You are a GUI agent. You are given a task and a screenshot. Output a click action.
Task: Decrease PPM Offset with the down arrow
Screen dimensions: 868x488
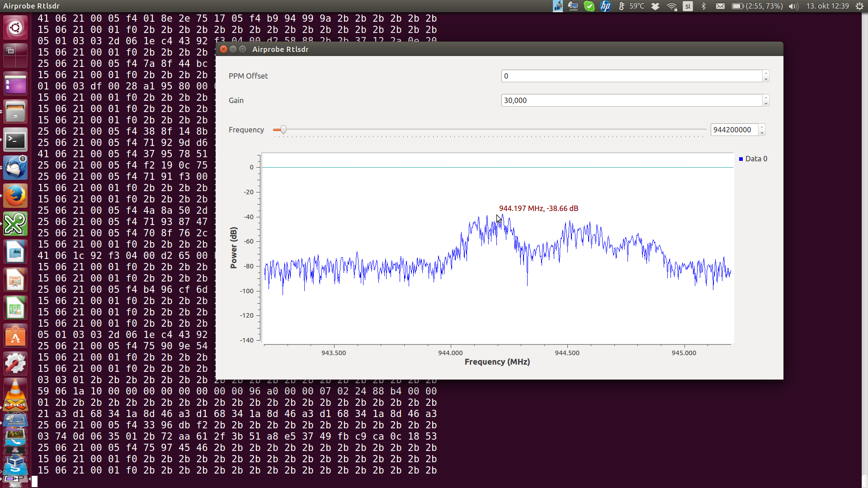pyautogui.click(x=766, y=79)
